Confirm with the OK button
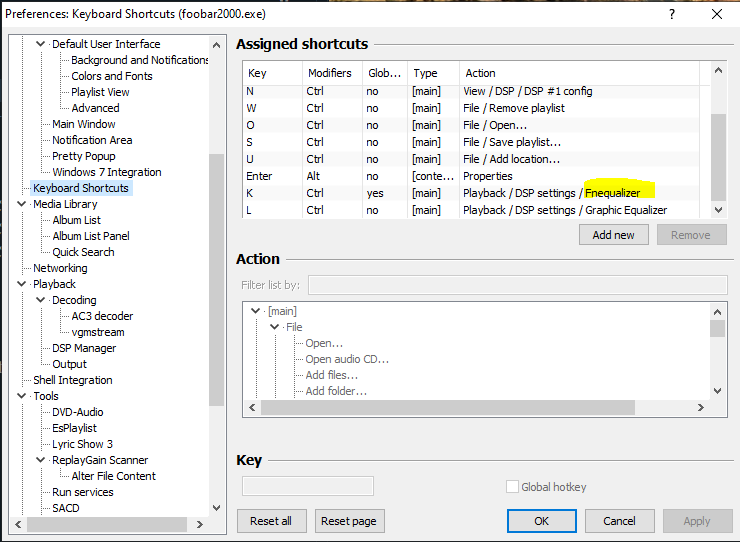This screenshot has width=740, height=542. 541,521
